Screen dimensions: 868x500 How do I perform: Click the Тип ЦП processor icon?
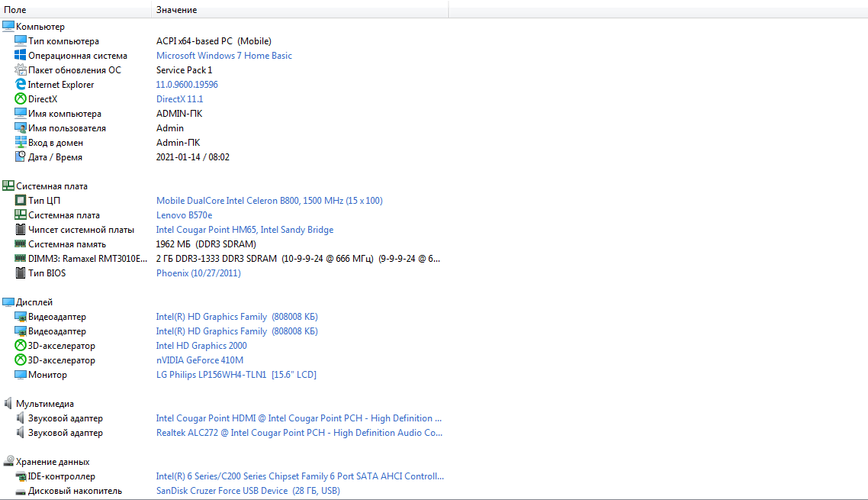point(21,200)
